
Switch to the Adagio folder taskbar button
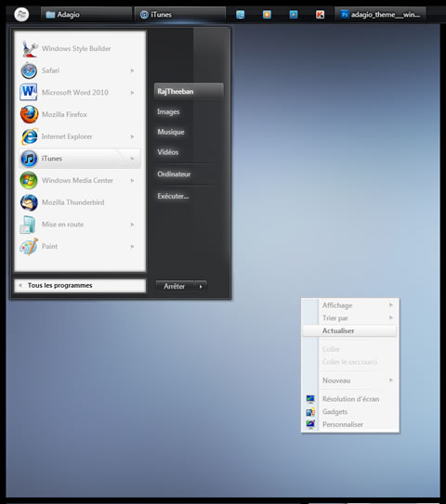(86, 15)
